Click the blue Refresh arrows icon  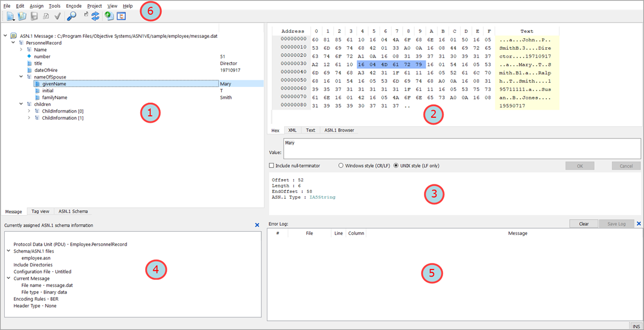pyautogui.click(x=95, y=16)
